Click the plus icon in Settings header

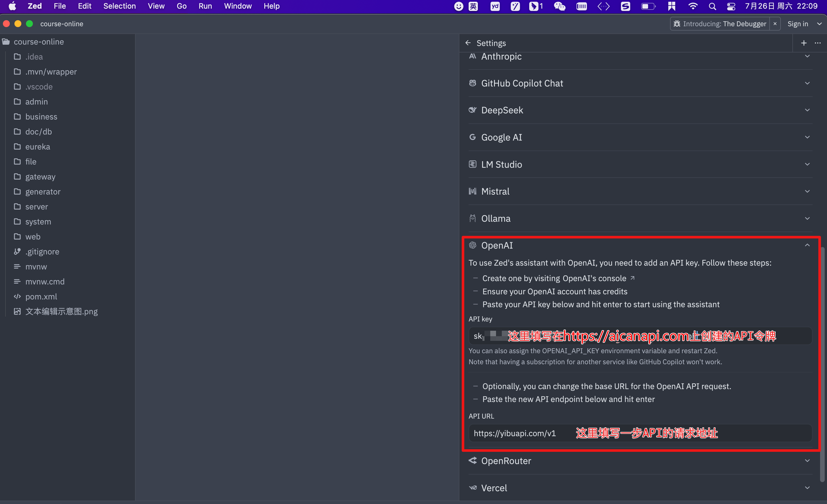pos(804,43)
